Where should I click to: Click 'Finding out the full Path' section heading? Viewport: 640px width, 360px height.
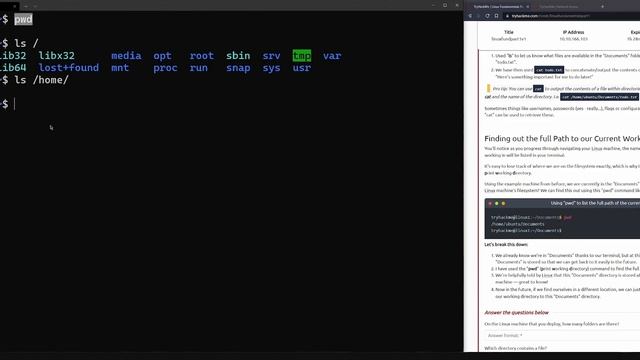click(x=562, y=138)
